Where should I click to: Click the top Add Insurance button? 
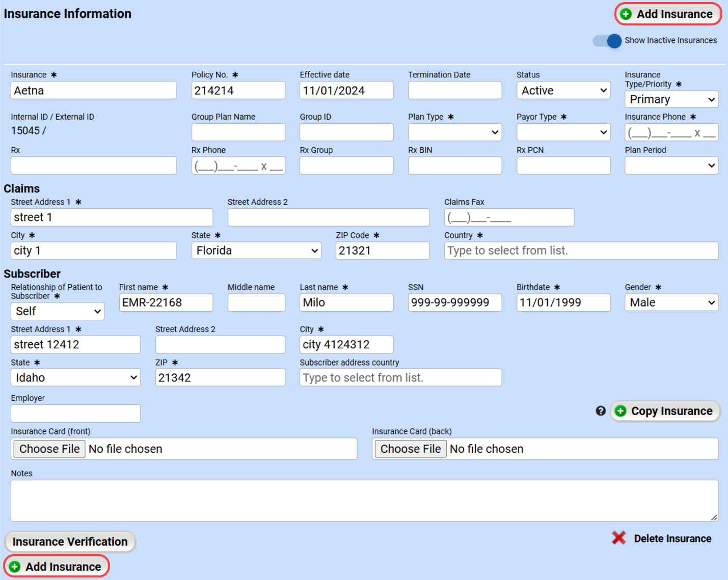click(x=668, y=14)
